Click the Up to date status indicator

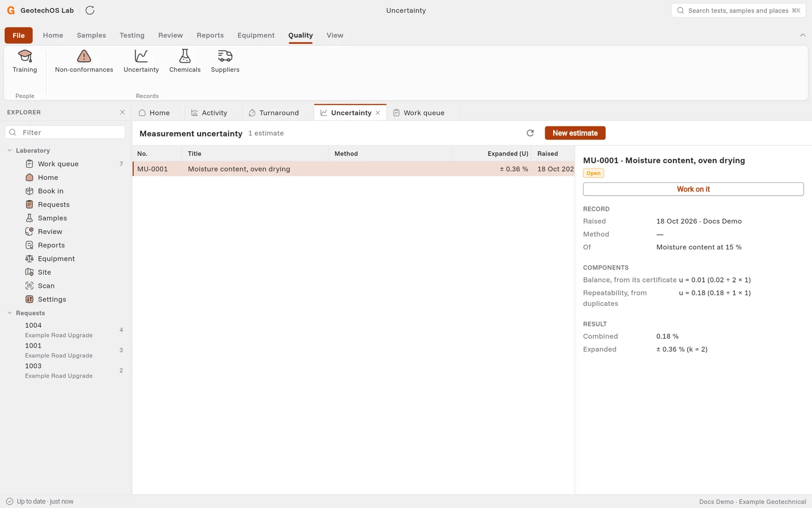click(x=40, y=501)
